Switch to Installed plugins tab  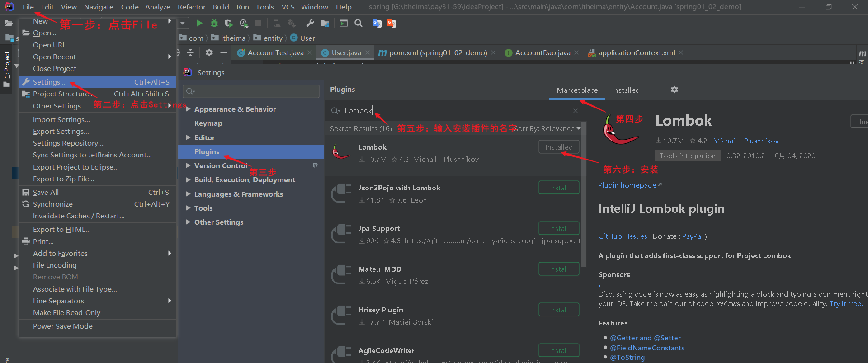coord(626,90)
